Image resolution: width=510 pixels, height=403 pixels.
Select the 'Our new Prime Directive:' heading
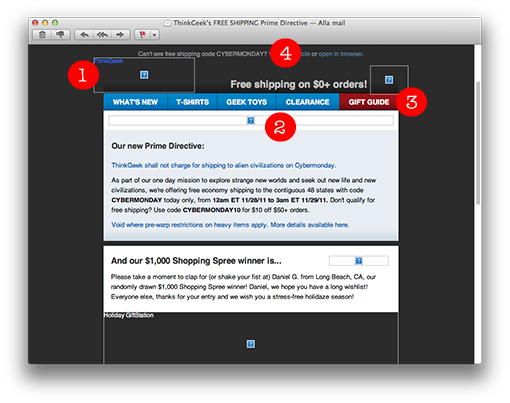pos(158,146)
